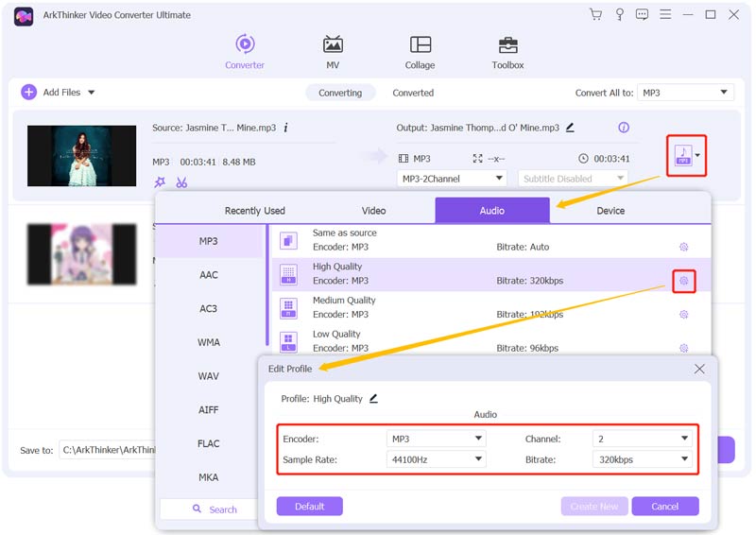The width and height of the screenshot is (756, 535).
Task: Select AAC in the format list
Action: pyautogui.click(x=209, y=274)
